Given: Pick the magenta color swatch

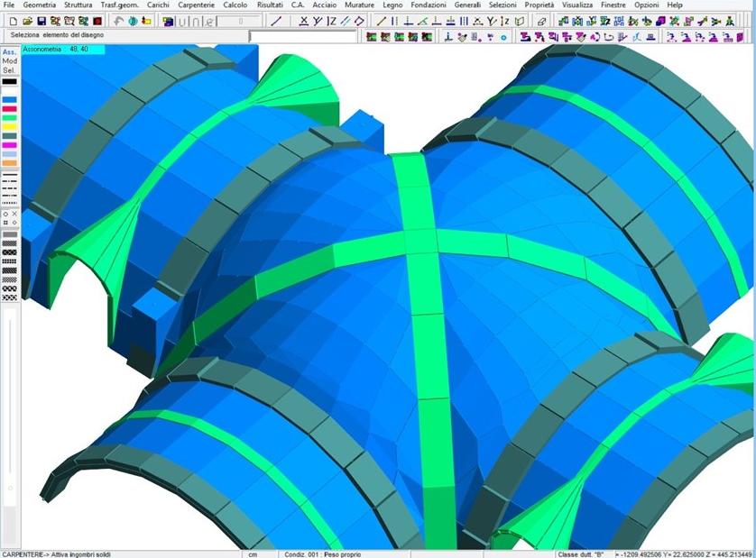Looking at the screenshot, I should click(10, 145).
